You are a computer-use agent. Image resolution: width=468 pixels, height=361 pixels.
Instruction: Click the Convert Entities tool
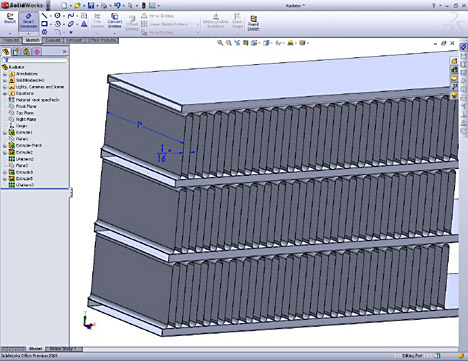click(114, 21)
